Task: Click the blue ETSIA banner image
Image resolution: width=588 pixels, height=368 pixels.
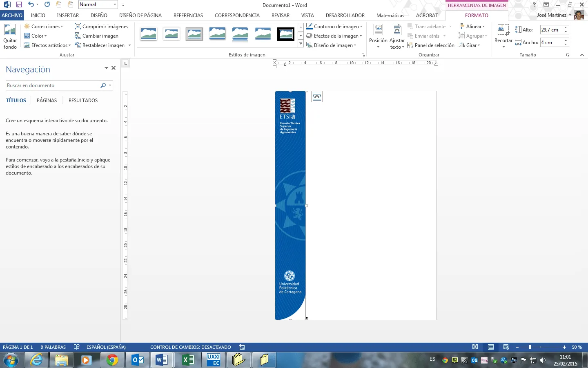Action: pyautogui.click(x=290, y=205)
